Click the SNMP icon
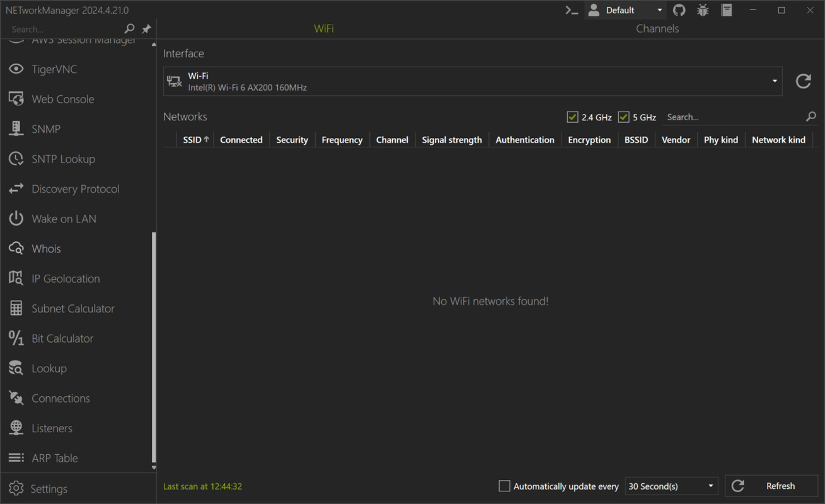The image size is (825, 504). 16,129
